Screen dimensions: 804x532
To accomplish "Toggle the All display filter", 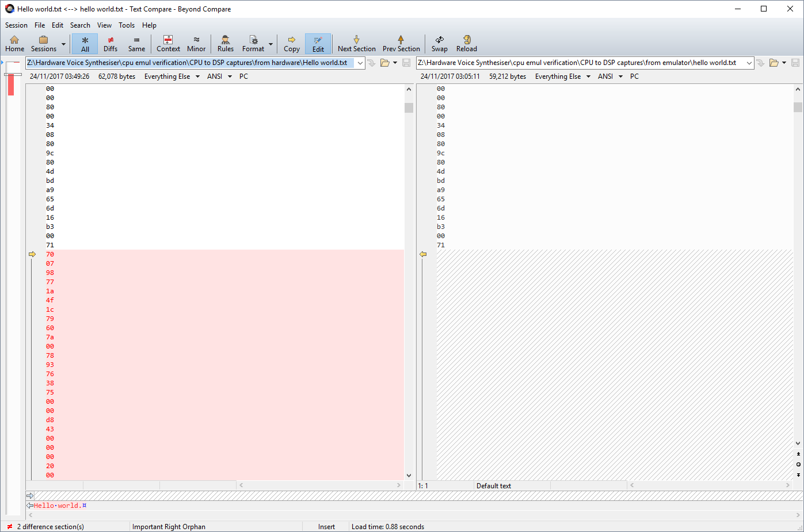I will click(85, 44).
